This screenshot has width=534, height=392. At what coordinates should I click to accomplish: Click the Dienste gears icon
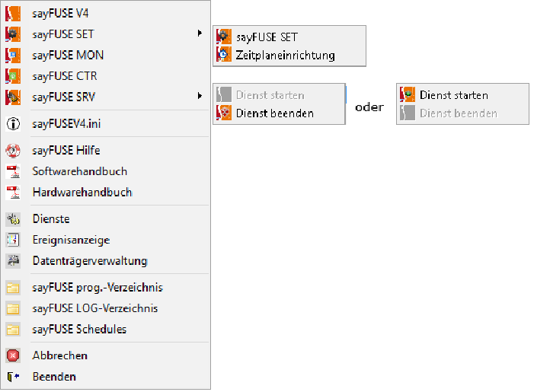[13, 219]
